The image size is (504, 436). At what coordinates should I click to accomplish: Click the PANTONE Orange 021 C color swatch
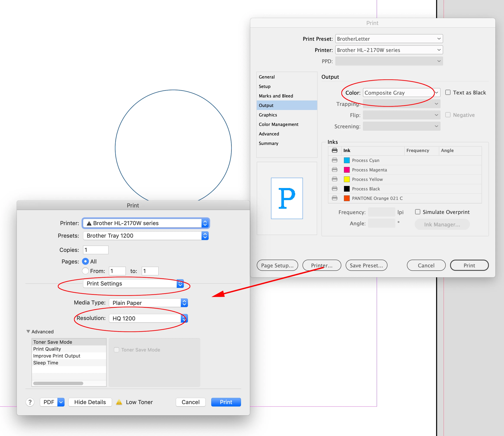[346, 198]
